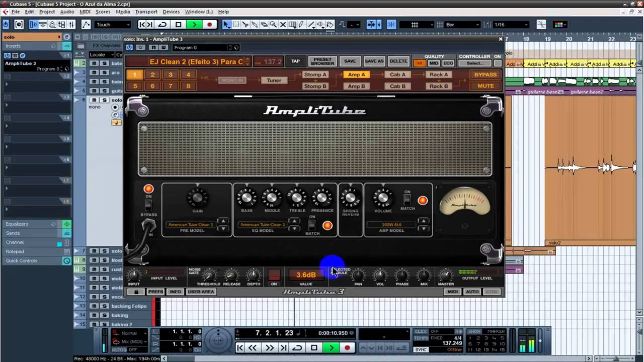The width and height of the screenshot is (644, 362).
Task: Select ECO quality mode
Action: [x=448, y=63]
